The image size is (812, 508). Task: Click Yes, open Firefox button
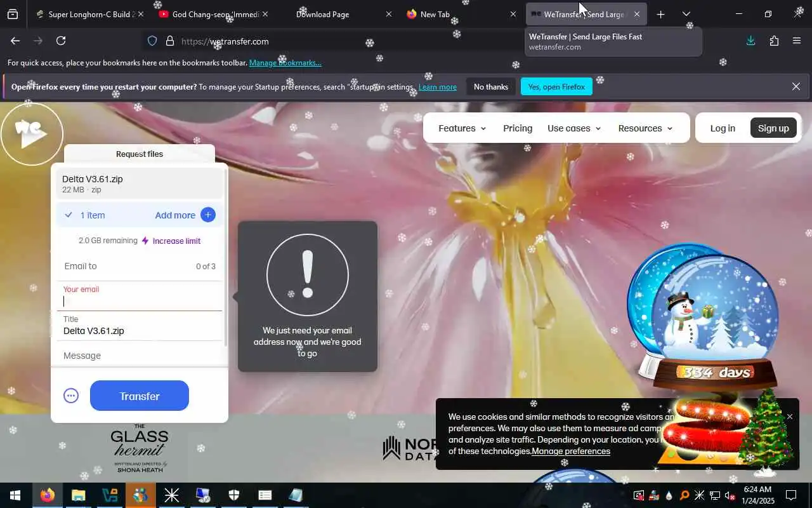[x=556, y=87]
